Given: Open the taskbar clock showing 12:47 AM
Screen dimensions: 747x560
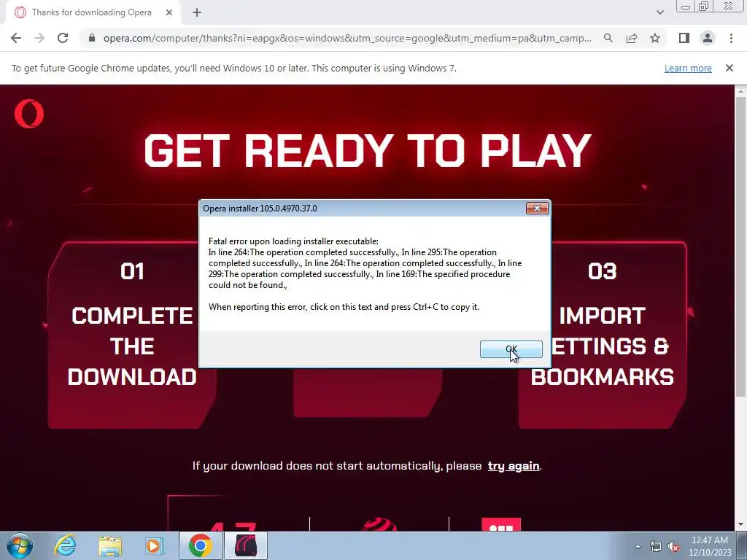Looking at the screenshot, I should (710, 546).
